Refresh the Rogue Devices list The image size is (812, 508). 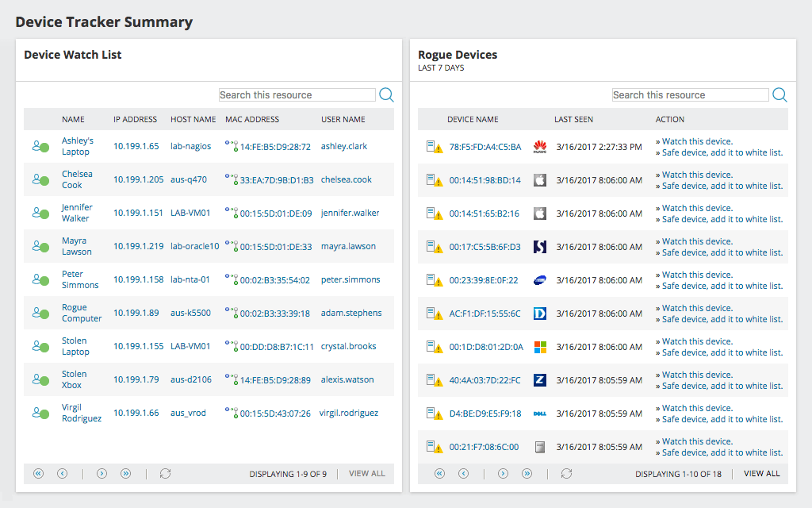tap(566, 473)
